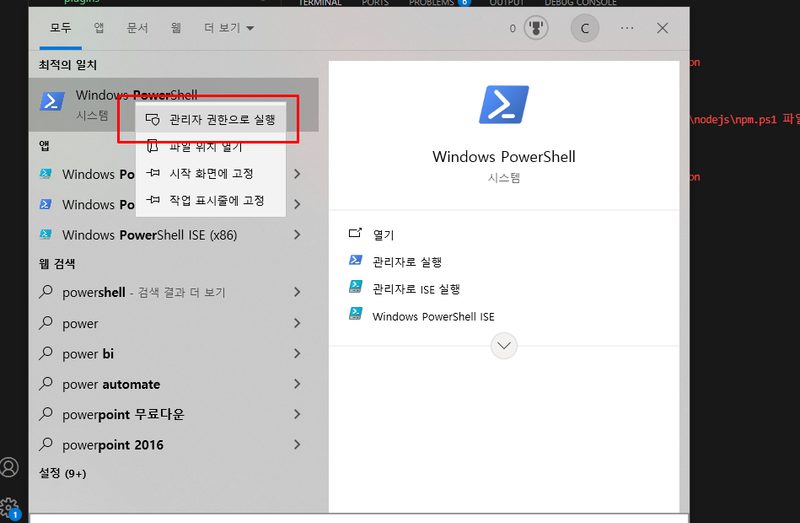
Task: Click the first Windows Po app icon in 앱 list
Action: pos(45,174)
